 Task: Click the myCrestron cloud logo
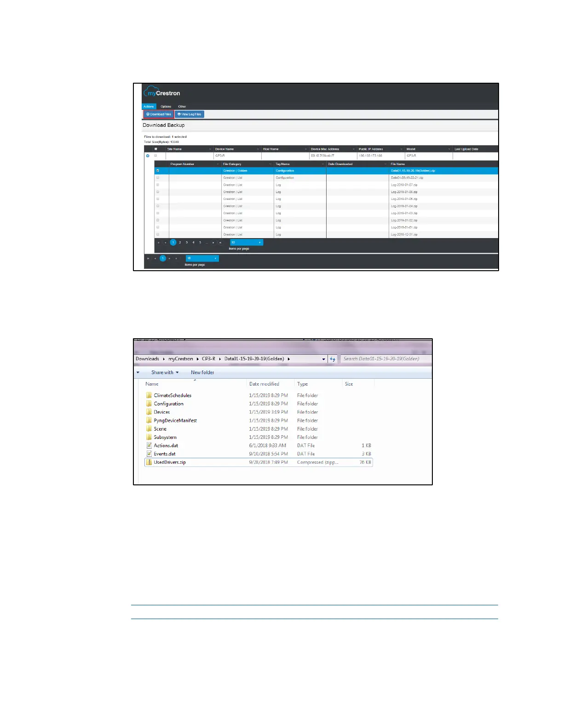click(x=161, y=91)
